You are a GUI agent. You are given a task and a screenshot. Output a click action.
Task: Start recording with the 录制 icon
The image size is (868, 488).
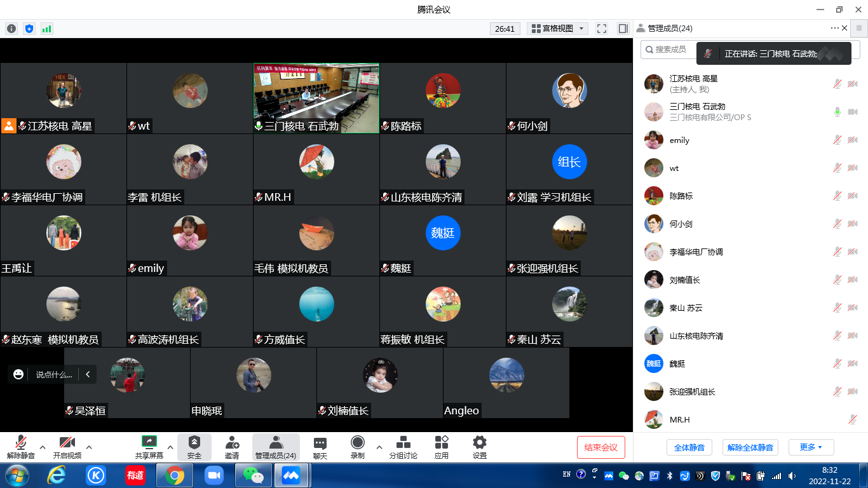(358, 442)
